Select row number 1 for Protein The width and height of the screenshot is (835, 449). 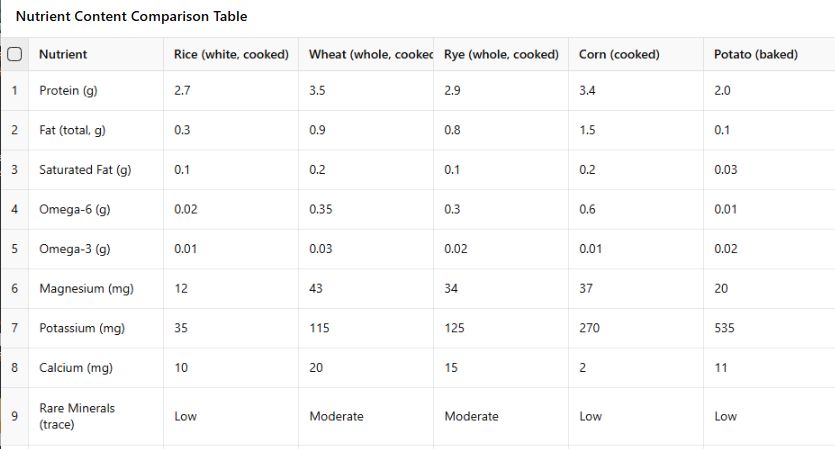tap(14, 91)
